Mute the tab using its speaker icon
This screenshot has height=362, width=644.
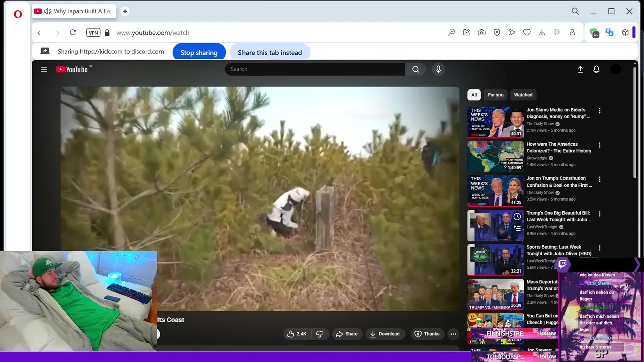(48, 11)
